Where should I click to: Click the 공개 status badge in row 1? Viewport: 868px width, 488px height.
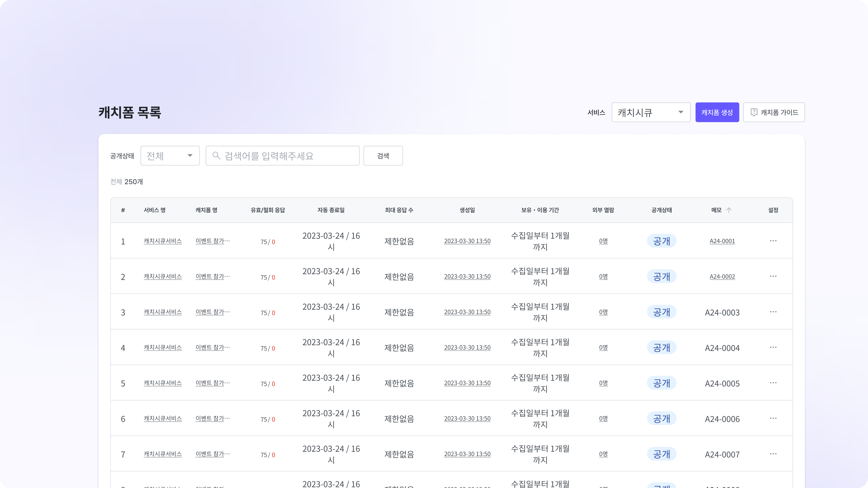[x=662, y=241]
